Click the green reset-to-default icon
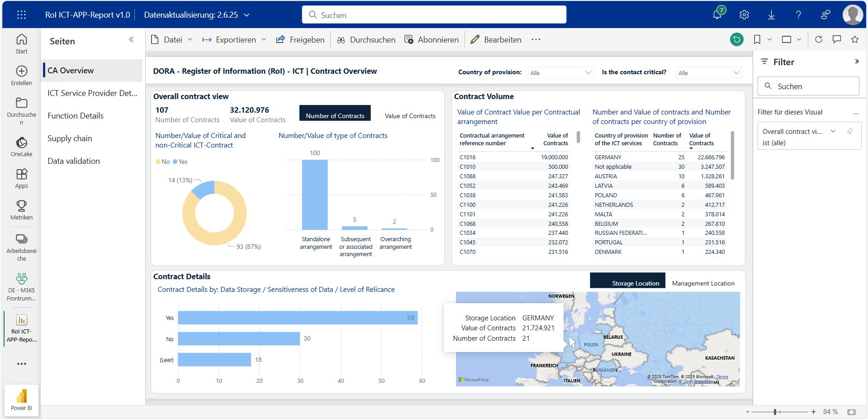Screen dimensions: 868x419 point(736,40)
